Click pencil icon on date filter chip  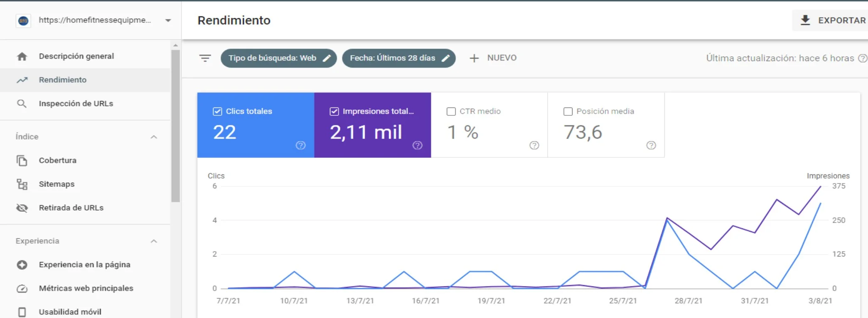click(445, 58)
